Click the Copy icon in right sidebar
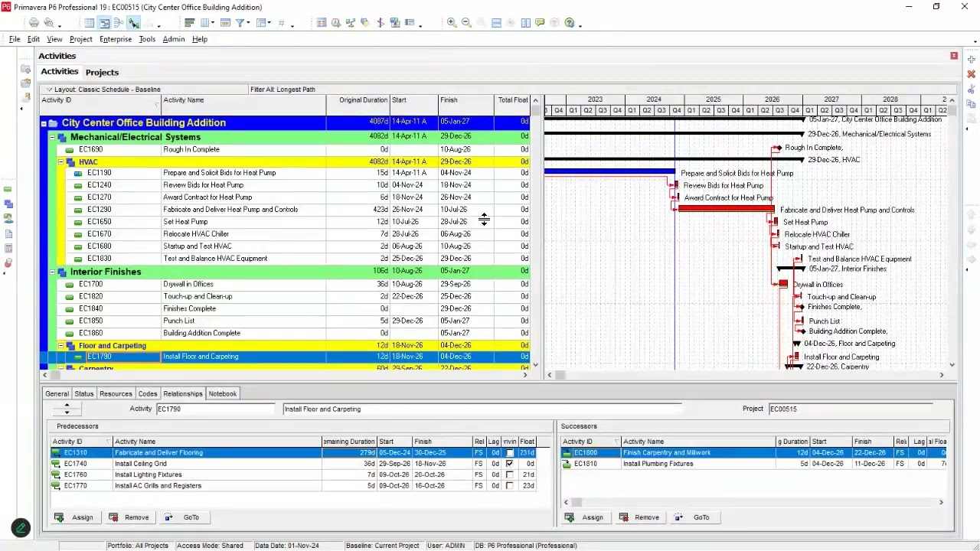980x551 pixels. point(971,104)
